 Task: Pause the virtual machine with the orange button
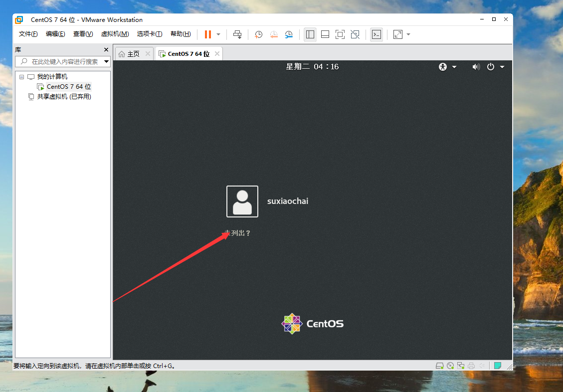coord(207,34)
